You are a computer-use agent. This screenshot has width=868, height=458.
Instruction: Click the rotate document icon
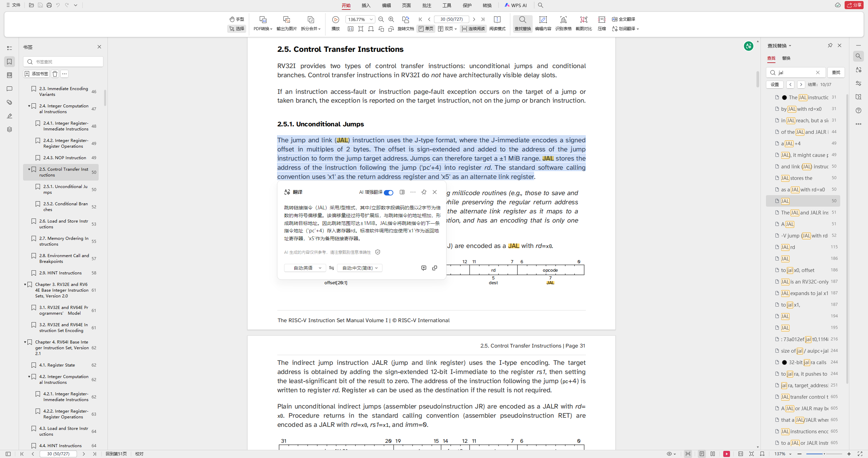[406, 20]
